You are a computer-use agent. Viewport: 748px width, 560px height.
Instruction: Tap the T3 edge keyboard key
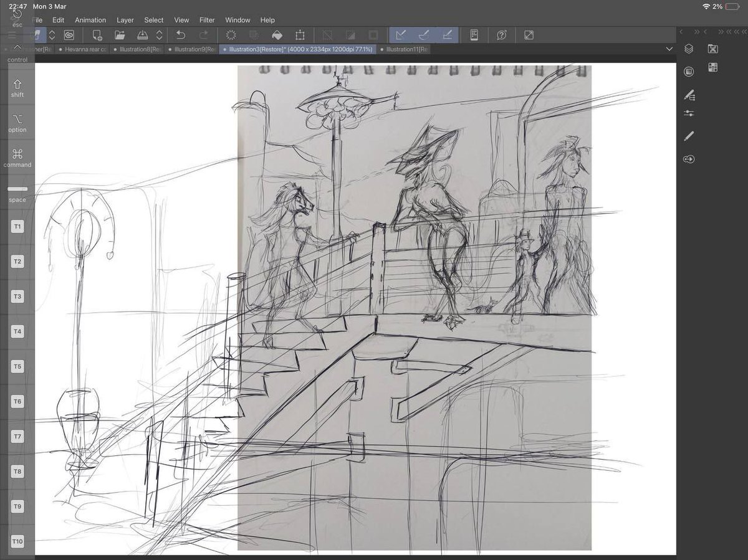tap(17, 297)
